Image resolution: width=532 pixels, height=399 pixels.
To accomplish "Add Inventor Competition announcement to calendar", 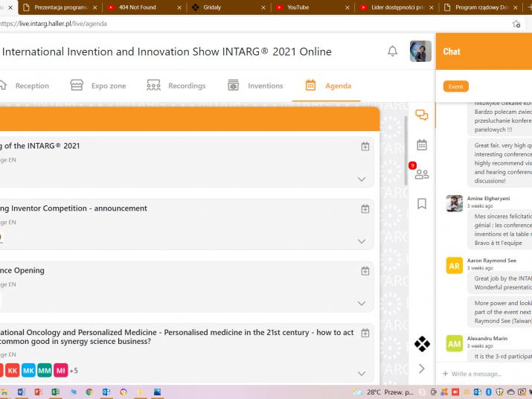I will pyautogui.click(x=365, y=209).
